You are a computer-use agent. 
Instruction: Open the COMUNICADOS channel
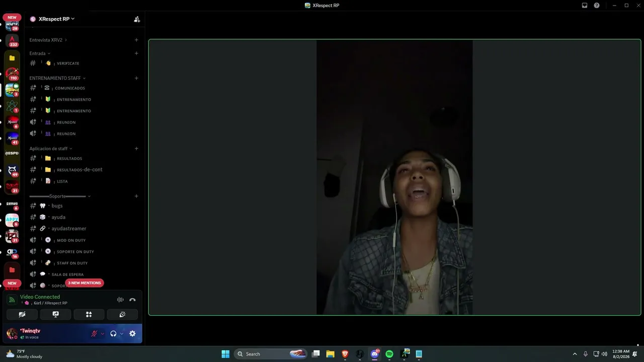point(84,88)
